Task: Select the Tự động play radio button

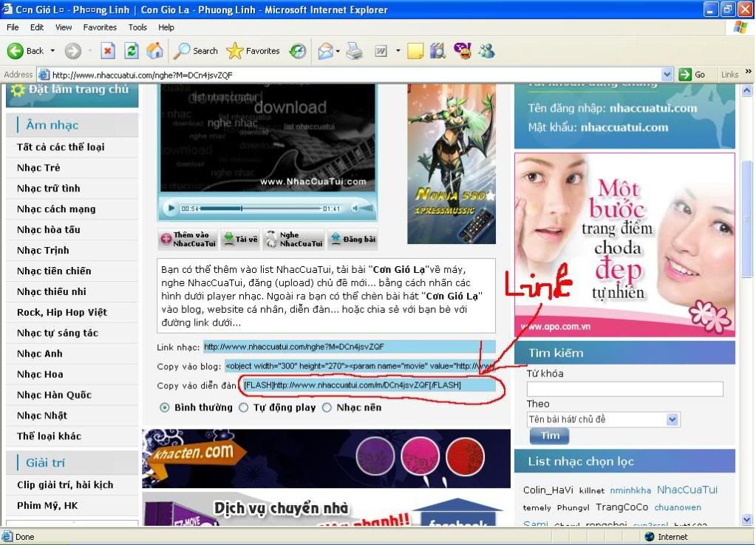Action: (x=243, y=407)
